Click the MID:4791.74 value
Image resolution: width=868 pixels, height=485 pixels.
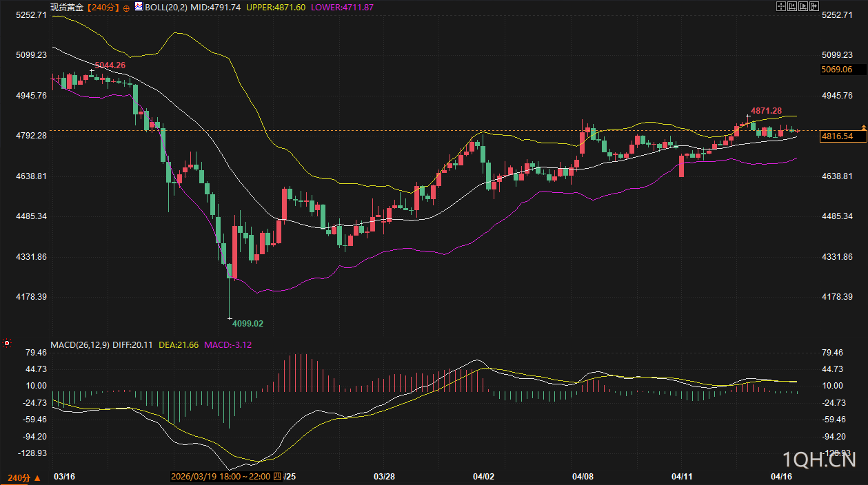216,7
